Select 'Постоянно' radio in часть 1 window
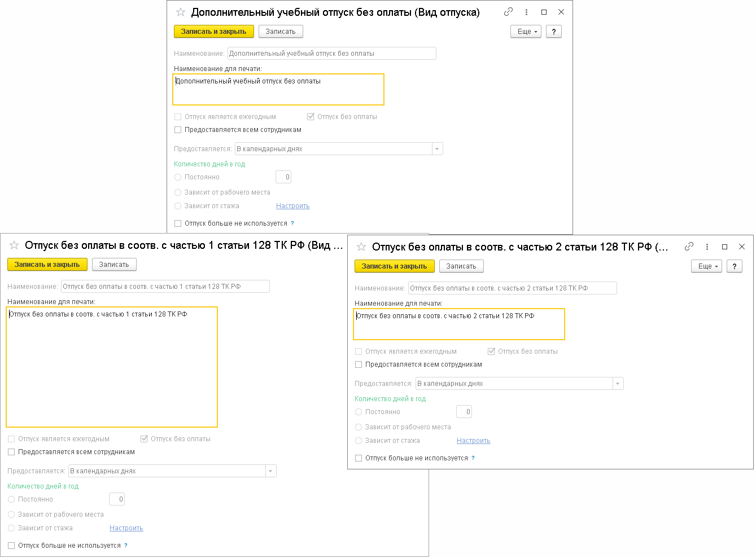The width and height of the screenshot is (756, 558). pyautogui.click(x=11, y=499)
